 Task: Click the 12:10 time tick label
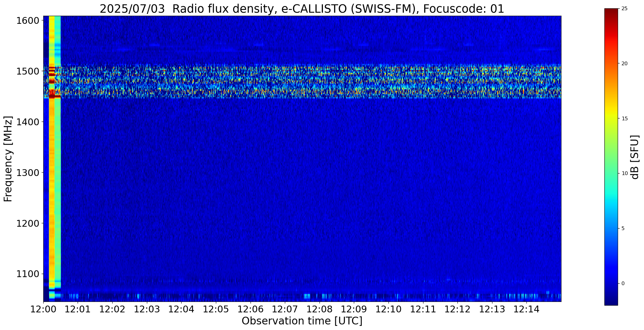(x=389, y=309)
